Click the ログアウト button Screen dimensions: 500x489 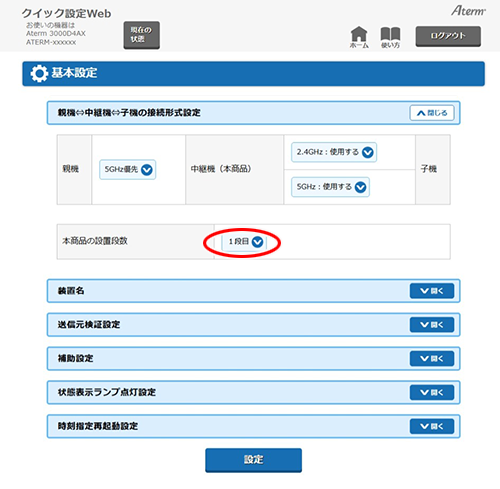[448, 36]
